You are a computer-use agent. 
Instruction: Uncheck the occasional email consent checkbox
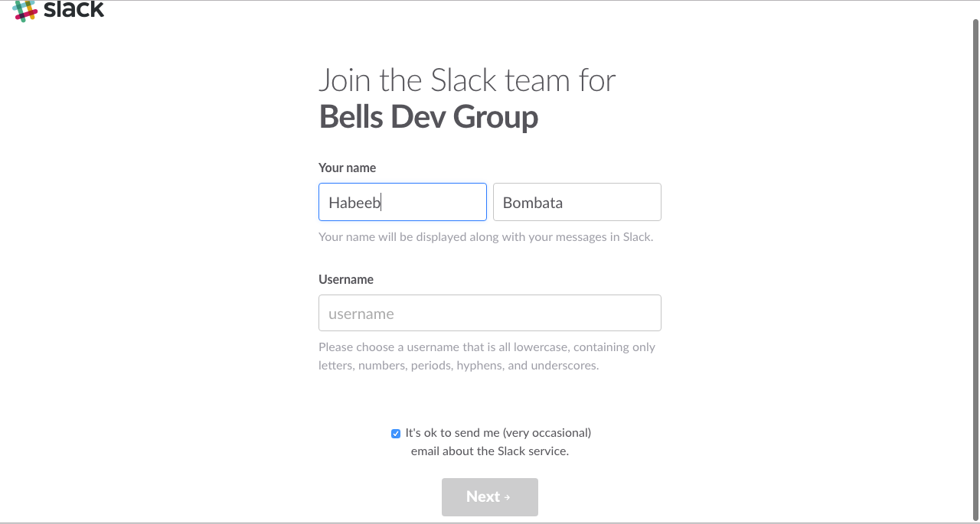395,433
